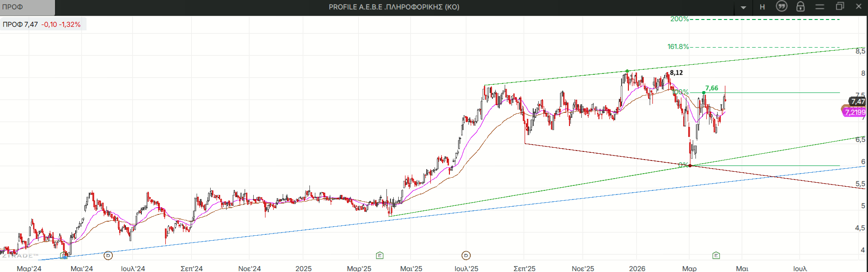Click the dark red 0% Fibonacci anchor point
This screenshot has width=868, height=272.
(x=690, y=165)
